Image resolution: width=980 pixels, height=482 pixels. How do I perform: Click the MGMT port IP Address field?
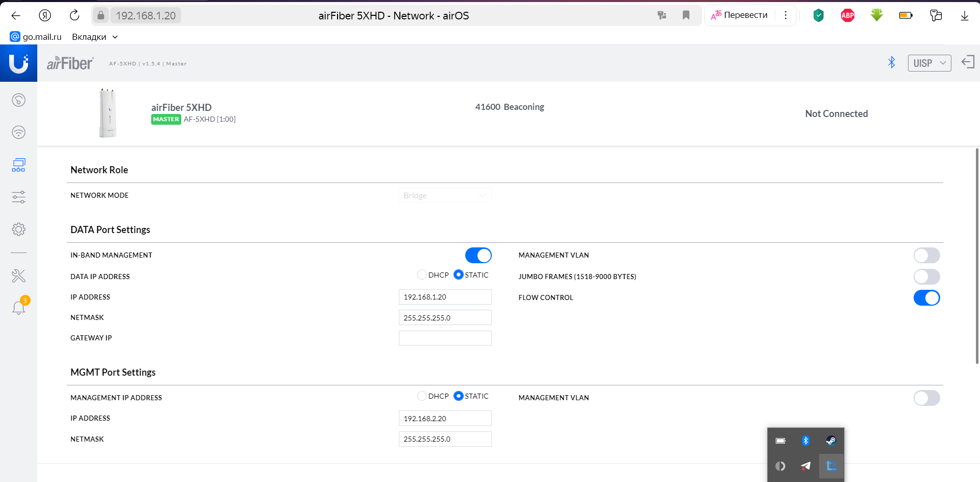pyautogui.click(x=445, y=418)
